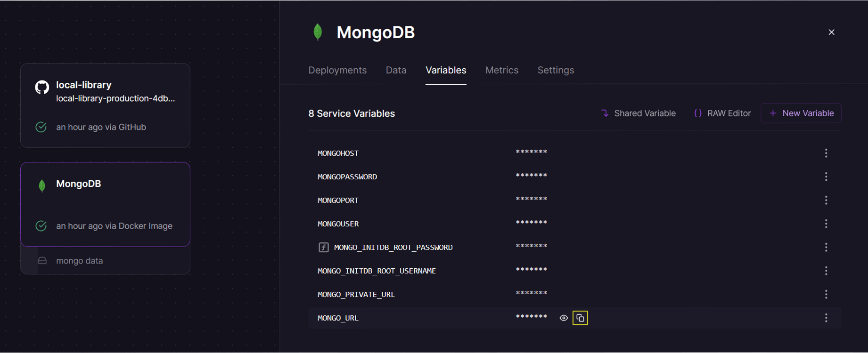Click MongoDB deployment success checkmark
This screenshot has height=353, width=868.
pos(41,226)
